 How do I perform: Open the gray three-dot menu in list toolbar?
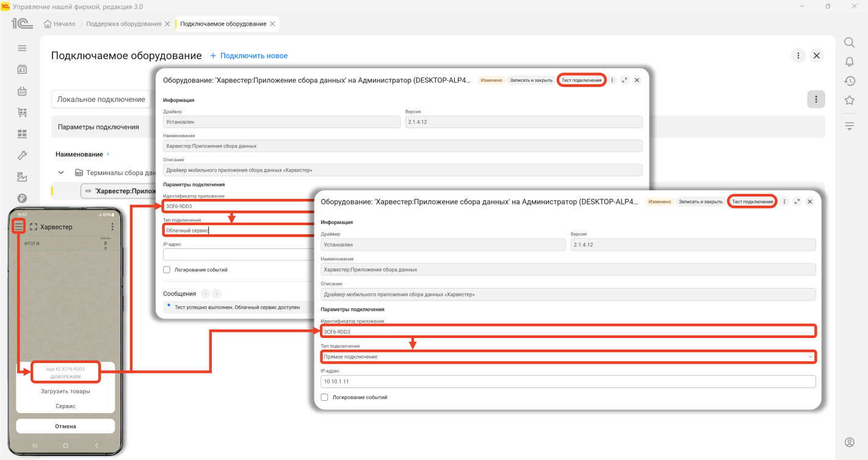816,99
